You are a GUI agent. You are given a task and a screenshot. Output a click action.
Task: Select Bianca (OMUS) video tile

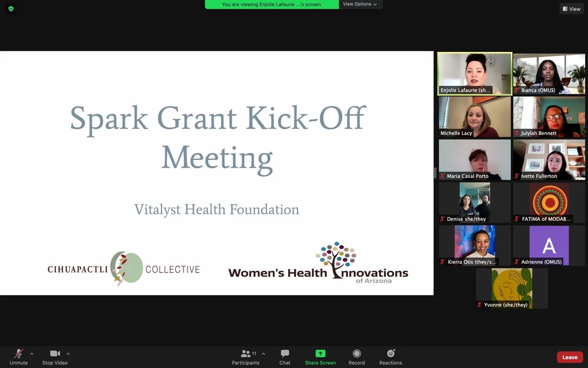click(549, 74)
